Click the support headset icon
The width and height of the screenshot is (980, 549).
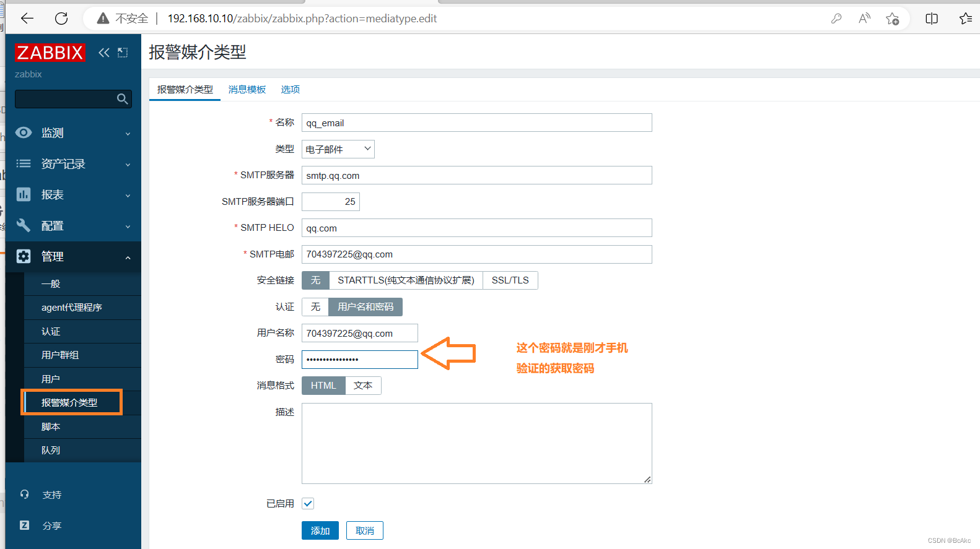coord(24,495)
